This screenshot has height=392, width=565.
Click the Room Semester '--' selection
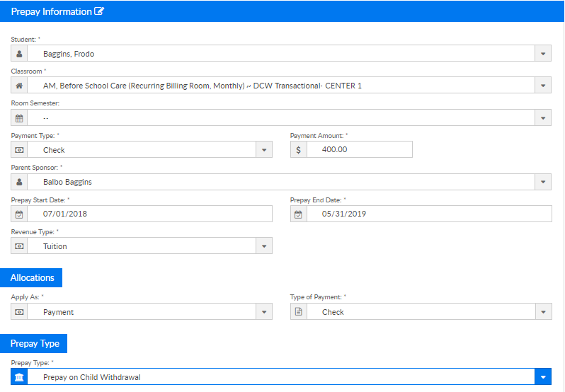[x=46, y=118]
